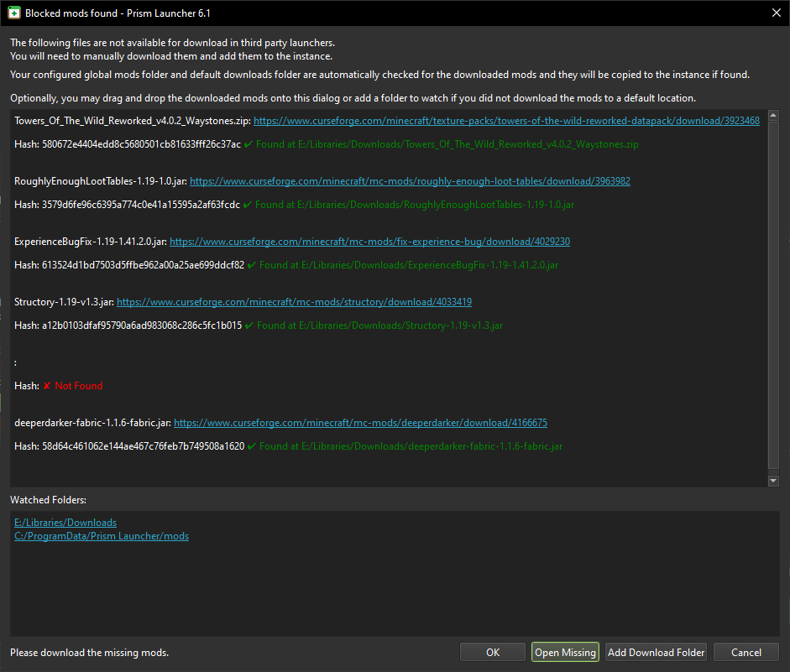Click green checkmark next to Structory hash
This screenshot has height=672, width=790.
tap(249, 326)
